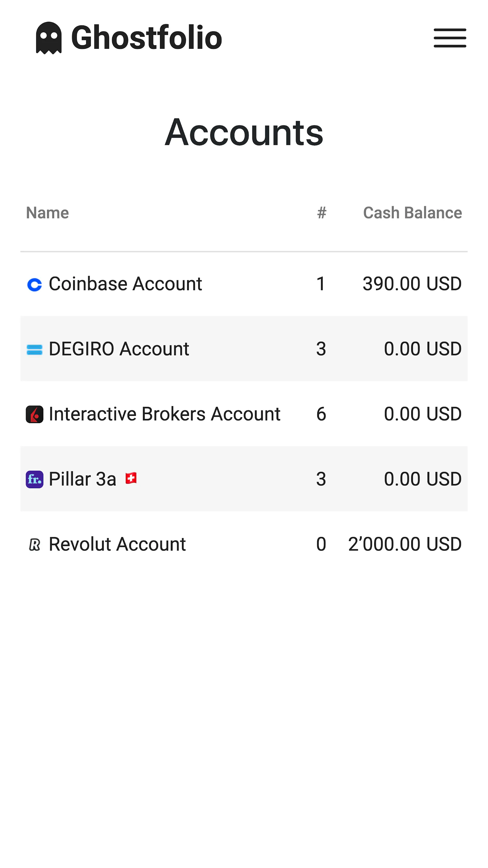Select the Interactive Brokers Account entry
Screen dimensions: 488x868
click(x=164, y=414)
